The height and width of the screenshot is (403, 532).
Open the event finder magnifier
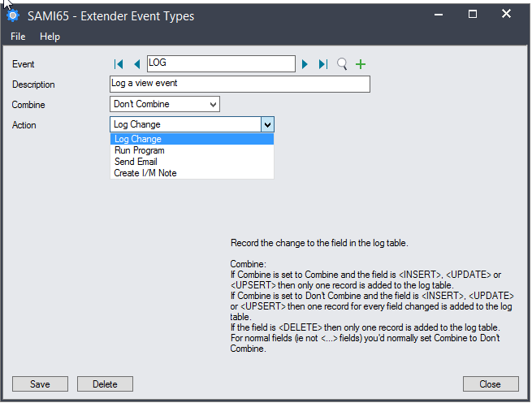[342, 64]
